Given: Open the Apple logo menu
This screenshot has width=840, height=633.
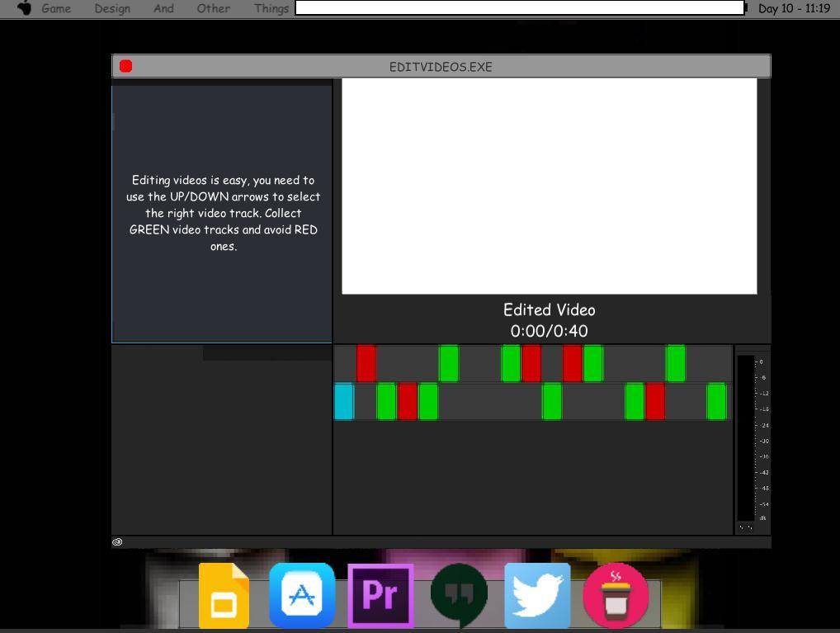Looking at the screenshot, I should click(x=24, y=8).
